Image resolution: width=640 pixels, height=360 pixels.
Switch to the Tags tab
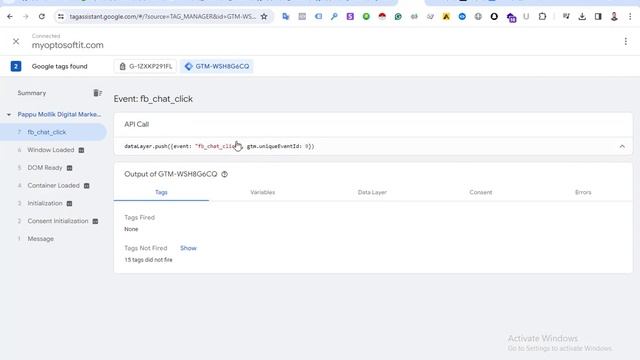click(161, 192)
